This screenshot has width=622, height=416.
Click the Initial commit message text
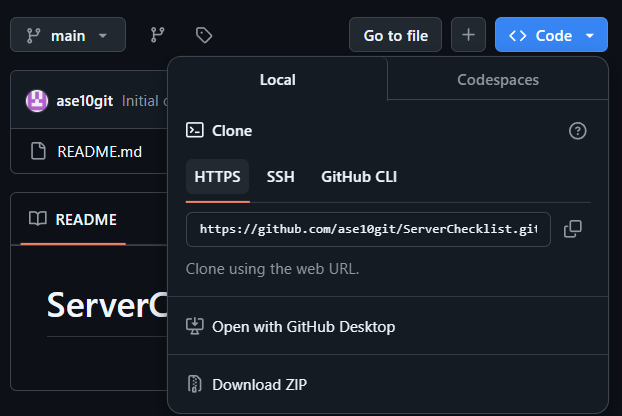click(144, 101)
